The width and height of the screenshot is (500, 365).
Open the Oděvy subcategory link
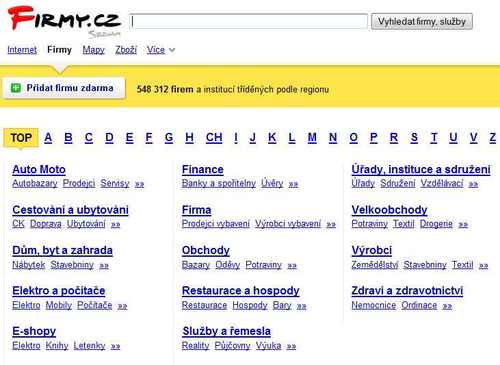(228, 265)
